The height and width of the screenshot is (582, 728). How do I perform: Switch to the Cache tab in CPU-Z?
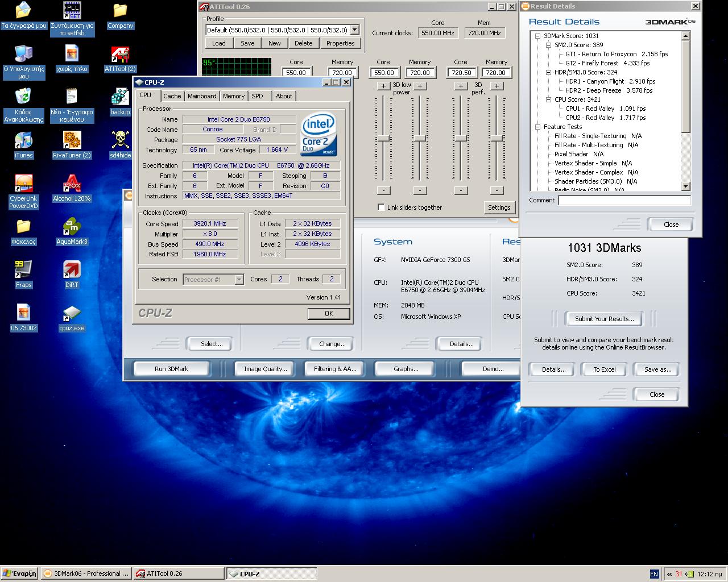pos(172,96)
